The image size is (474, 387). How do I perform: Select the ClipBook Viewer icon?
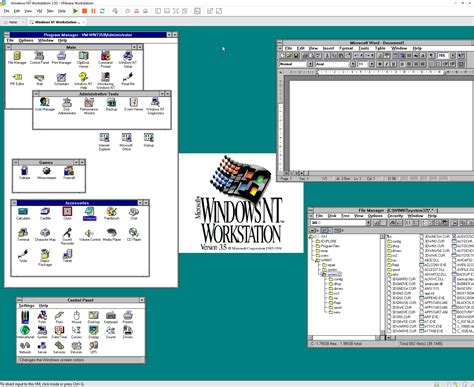pos(83,59)
